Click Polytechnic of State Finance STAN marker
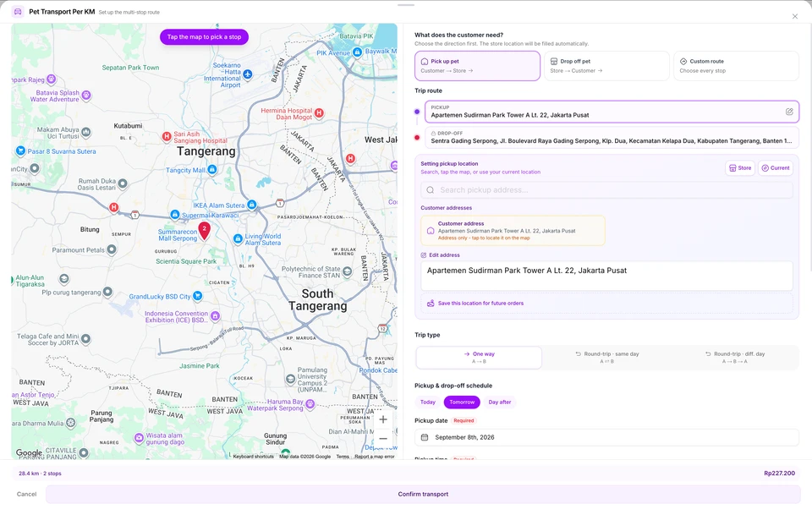Viewport: 812px width, 509px height. click(x=348, y=271)
